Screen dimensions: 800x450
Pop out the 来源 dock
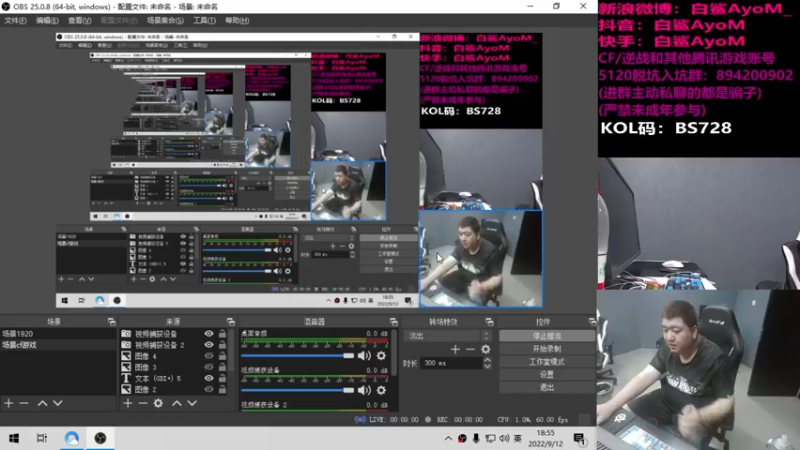coord(231,322)
